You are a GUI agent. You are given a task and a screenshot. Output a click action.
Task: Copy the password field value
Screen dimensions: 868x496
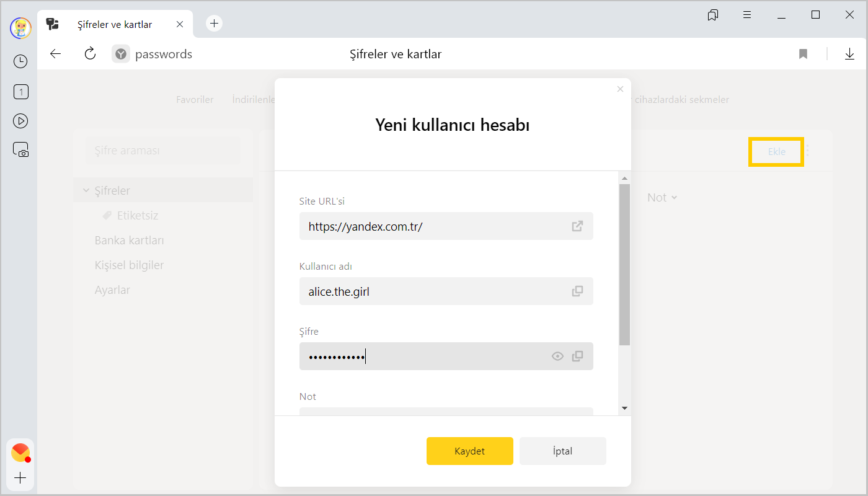577,356
